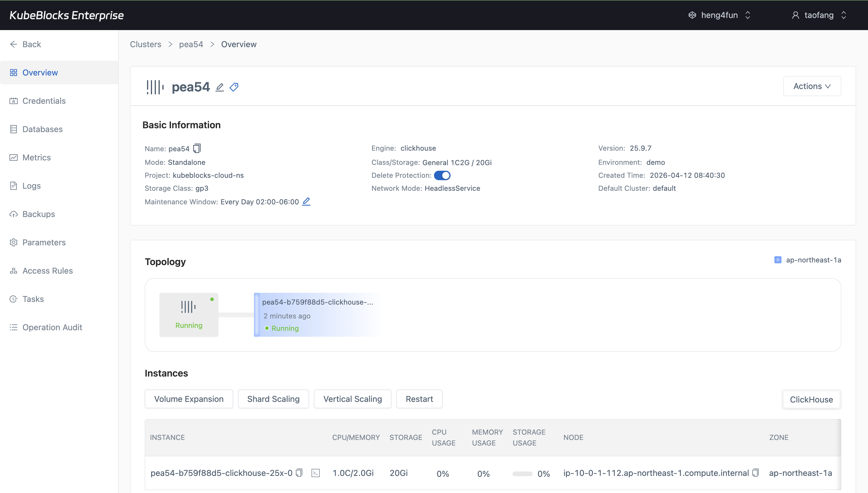Image resolution: width=868 pixels, height=493 pixels.
Task: Select the Metrics chart icon in sidebar
Action: pos(14,157)
